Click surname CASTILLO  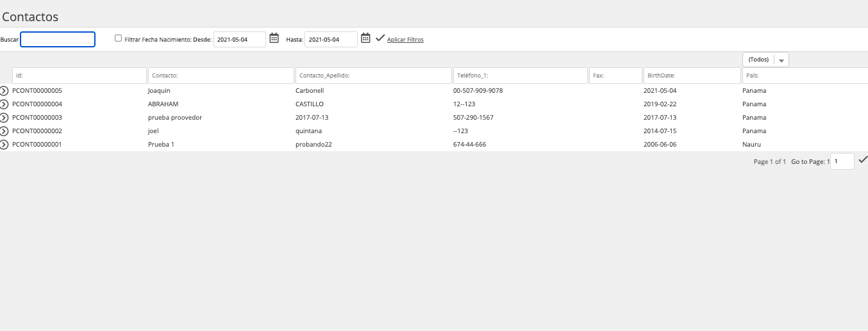point(310,104)
